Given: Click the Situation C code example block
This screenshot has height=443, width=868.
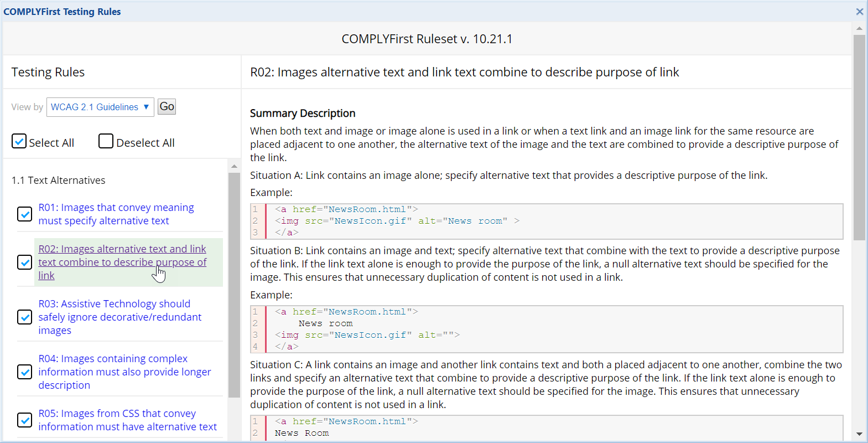Looking at the screenshot, I should [547, 427].
